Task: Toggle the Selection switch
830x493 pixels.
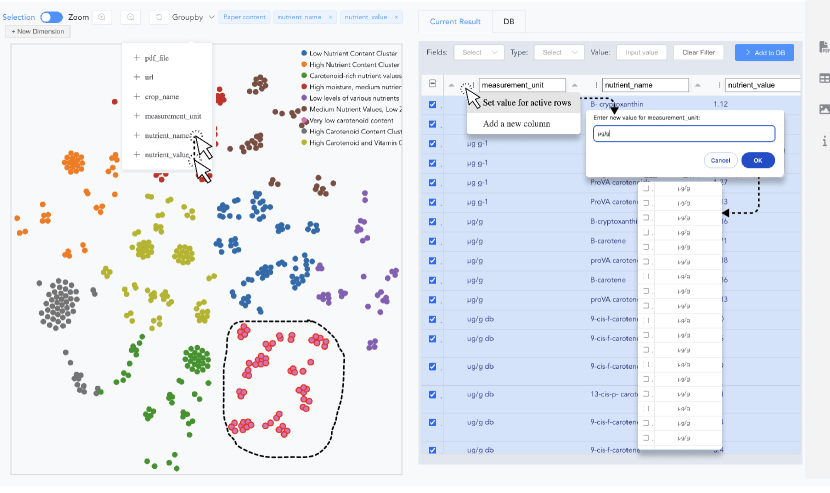Action: click(51, 17)
